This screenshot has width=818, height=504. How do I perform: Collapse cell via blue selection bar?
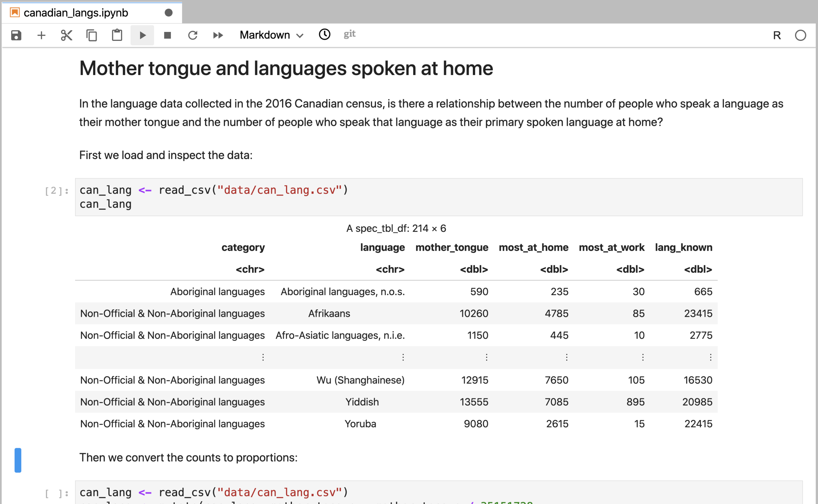click(18, 460)
